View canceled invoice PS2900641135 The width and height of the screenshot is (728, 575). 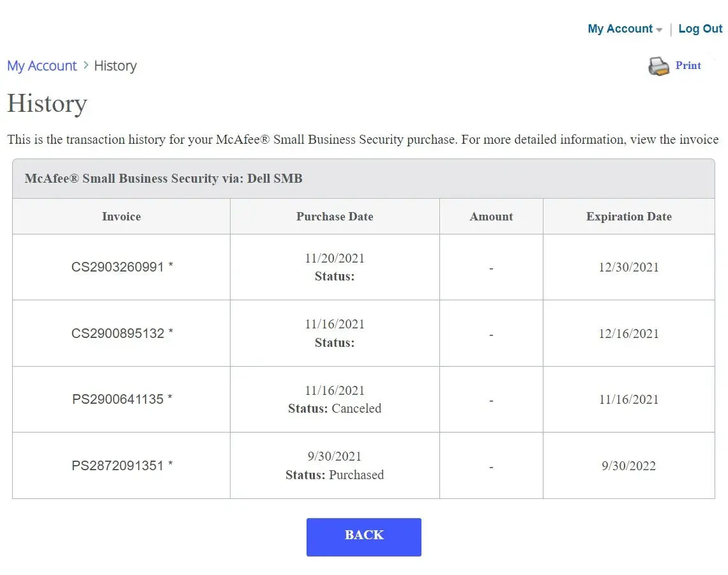click(x=121, y=399)
